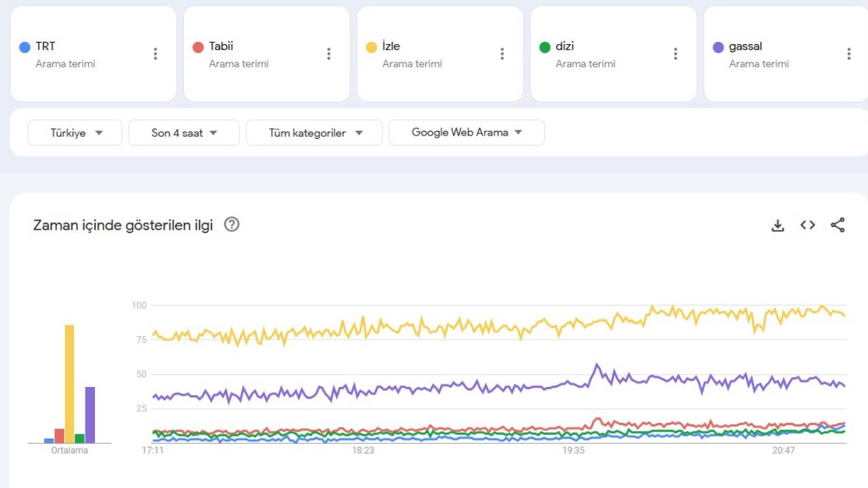Click the 19:35 time axis label

click(x=573, y=450)
